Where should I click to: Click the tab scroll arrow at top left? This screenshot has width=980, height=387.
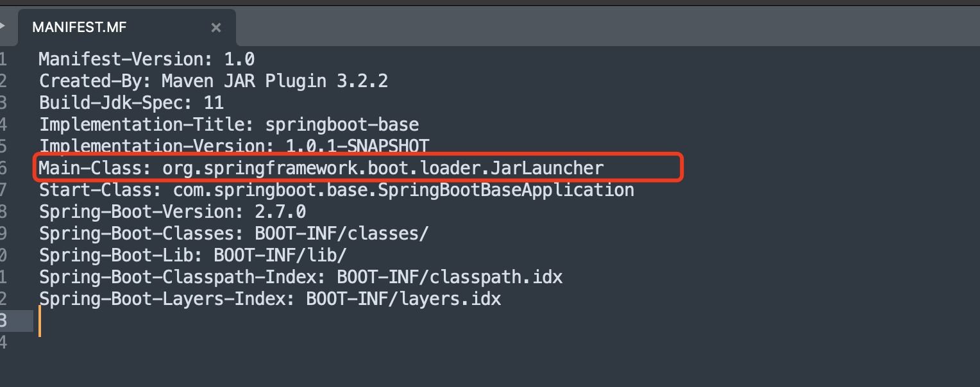click(3, 27)
